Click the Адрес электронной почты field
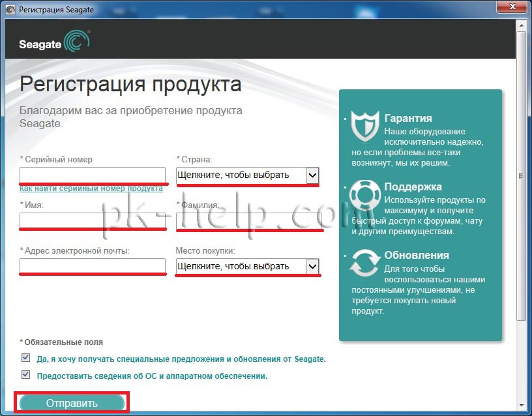This screenshot has width=532, height=416. coord(93,266)
